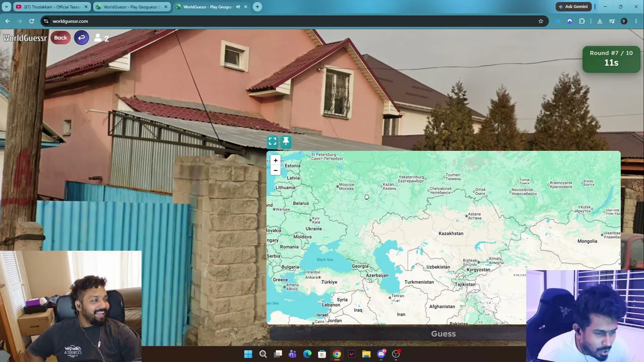
Task: Open Windows taskbar Search
Action: [x=263, y=354]
